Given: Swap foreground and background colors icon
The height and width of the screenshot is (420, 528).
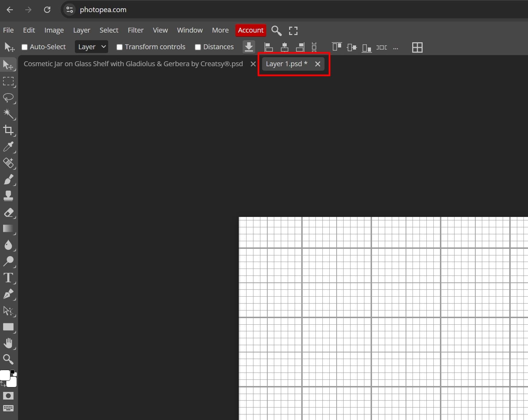Looking at the screenshot, I should coord(2,384).
